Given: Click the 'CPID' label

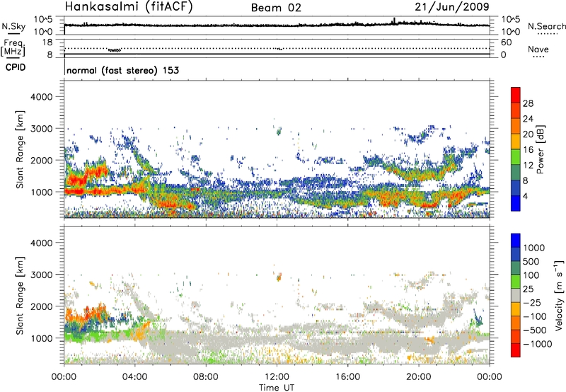Looking at the screenshot, I should point(16,67).
